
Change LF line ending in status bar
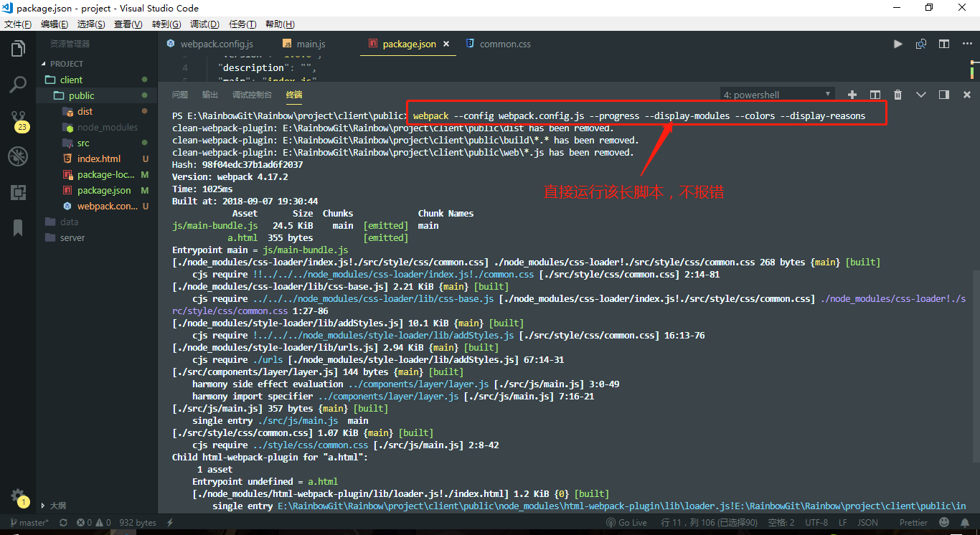coord(843,523)
